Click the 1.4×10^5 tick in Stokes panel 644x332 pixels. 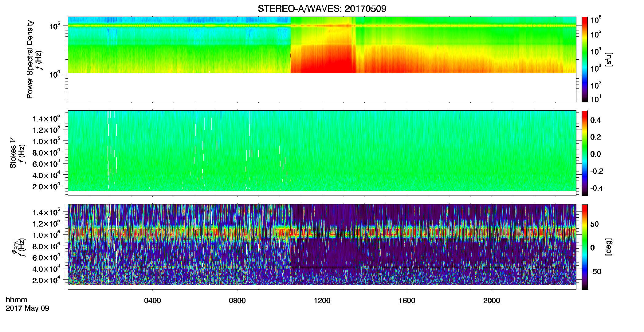(x=46, y=118)
